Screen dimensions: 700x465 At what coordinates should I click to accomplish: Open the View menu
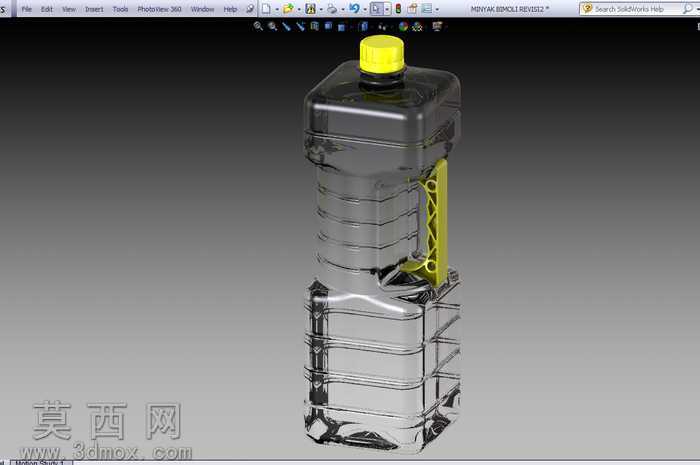point(69,9)
